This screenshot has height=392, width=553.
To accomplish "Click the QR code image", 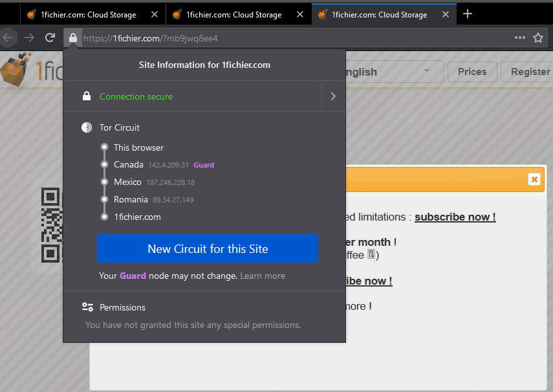I will coord(52,225).
